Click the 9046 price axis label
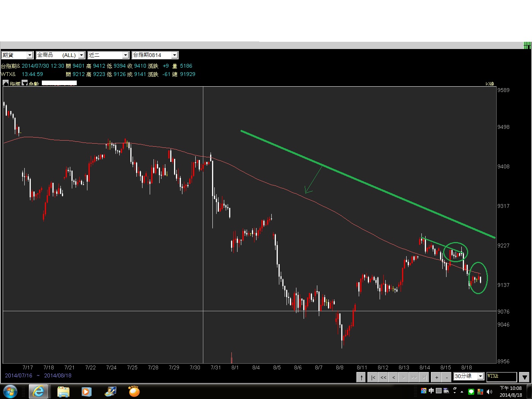Screen dimensions: 532x399 point(503,325)
